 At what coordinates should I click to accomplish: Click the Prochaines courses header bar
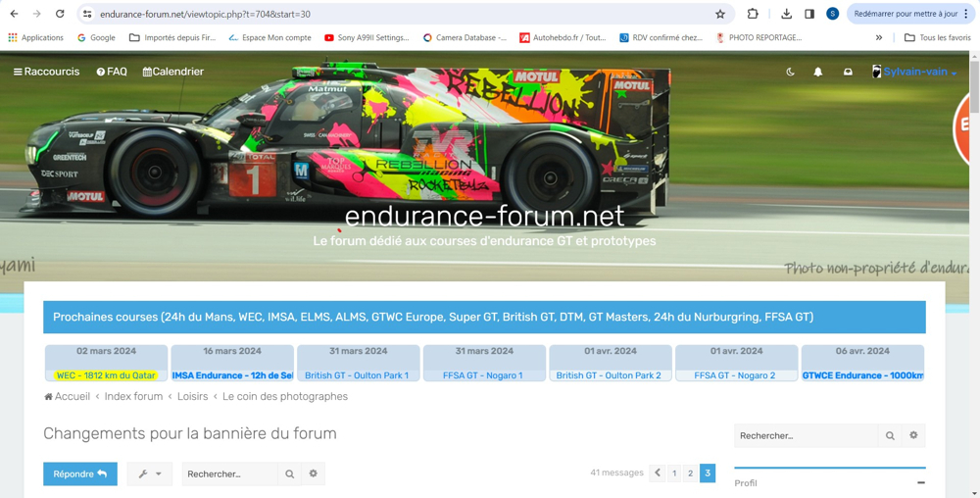(x=484, y=318)
